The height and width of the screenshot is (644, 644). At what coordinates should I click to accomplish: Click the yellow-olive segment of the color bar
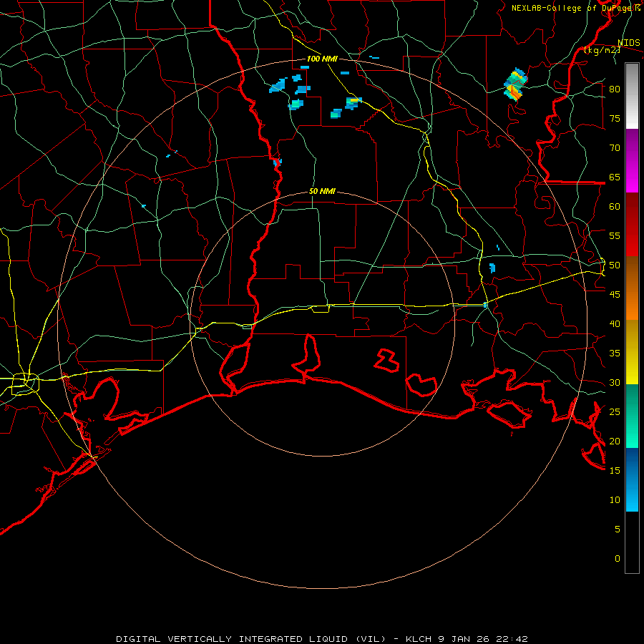[x=632, y=352]
